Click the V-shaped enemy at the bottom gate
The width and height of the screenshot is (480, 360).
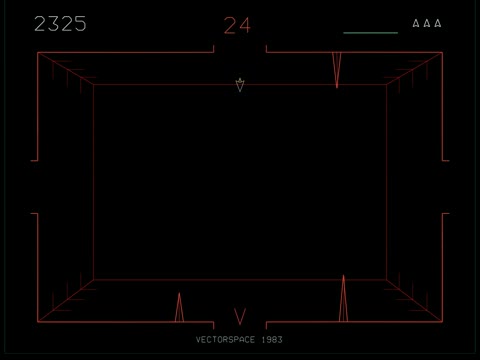coord(240,317)
